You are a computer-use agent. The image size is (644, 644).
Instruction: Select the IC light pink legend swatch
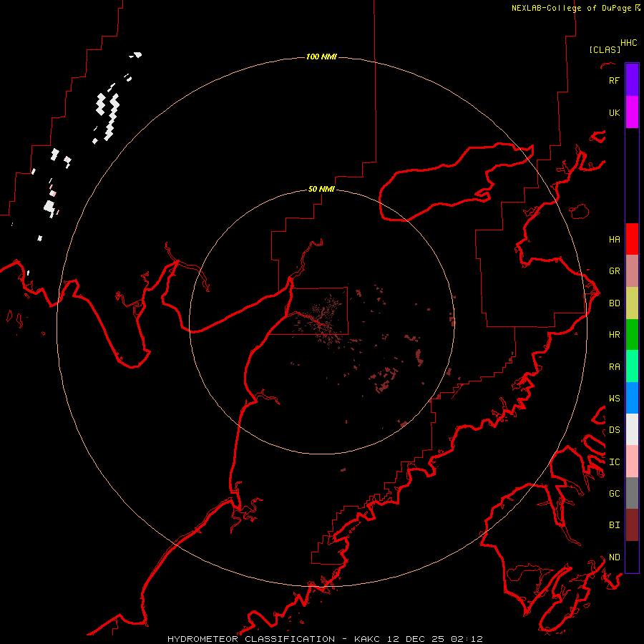[632, 462]
